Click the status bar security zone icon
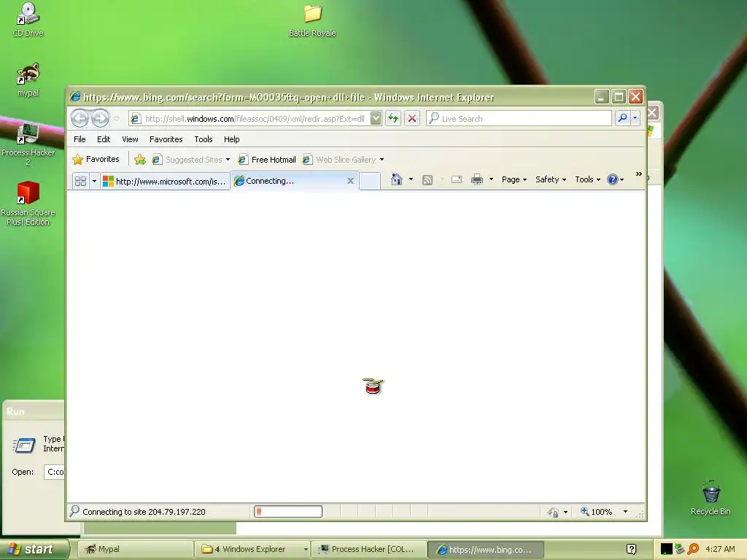This screenshot has width=747, height=560. click(553, 513)
